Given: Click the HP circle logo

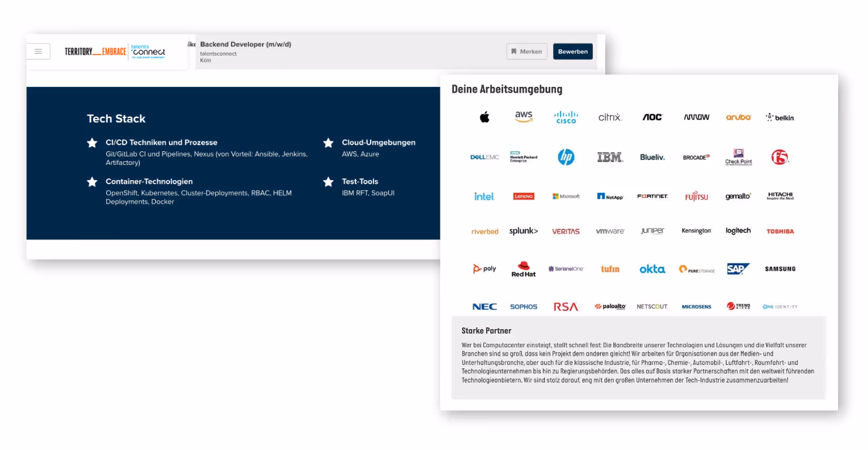Looking at the screenshot, I should (x=566, y=157).
